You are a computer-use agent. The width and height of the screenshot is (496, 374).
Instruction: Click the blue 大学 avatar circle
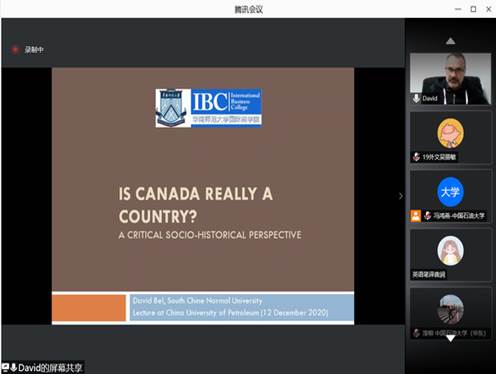[x=450, y=192]
